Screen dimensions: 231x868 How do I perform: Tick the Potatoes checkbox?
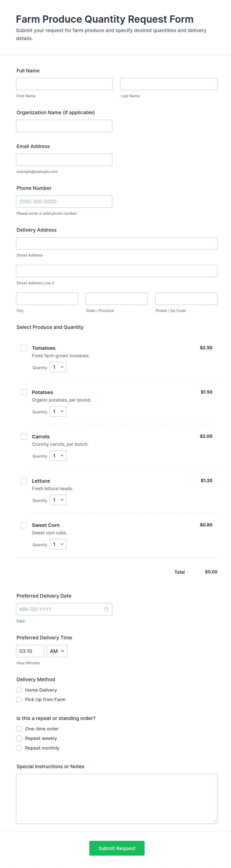[x=24, y=392]
